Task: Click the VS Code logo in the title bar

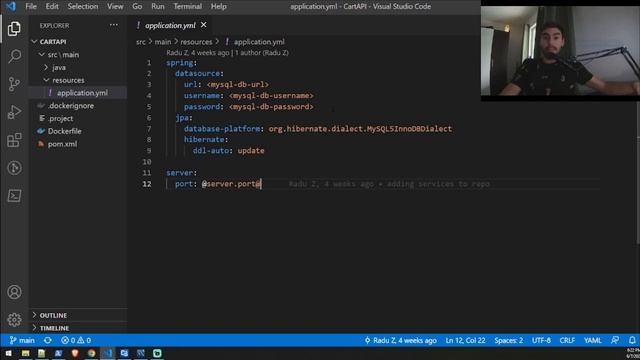Action: (x=11, y=6)
